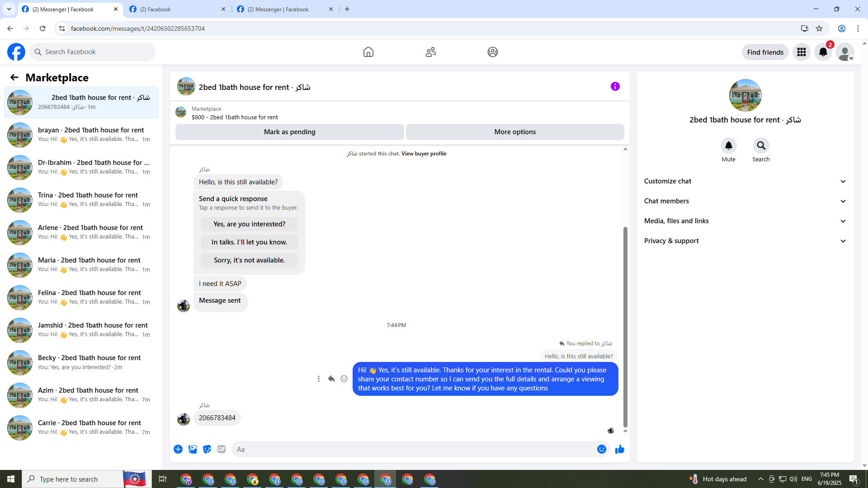The image size is (868, 488).
Task: Open Arlene's house rental conversation
Action: click(x=81, y=232)
